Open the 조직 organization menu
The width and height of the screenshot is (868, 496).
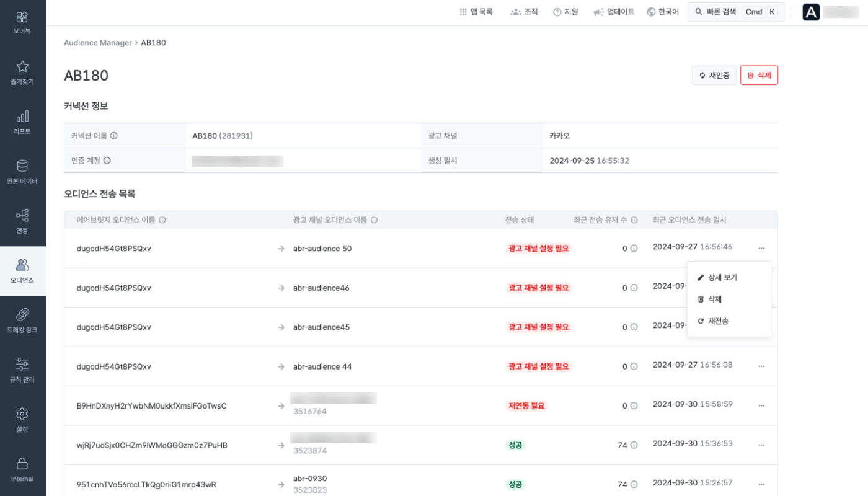click(524, 12)
